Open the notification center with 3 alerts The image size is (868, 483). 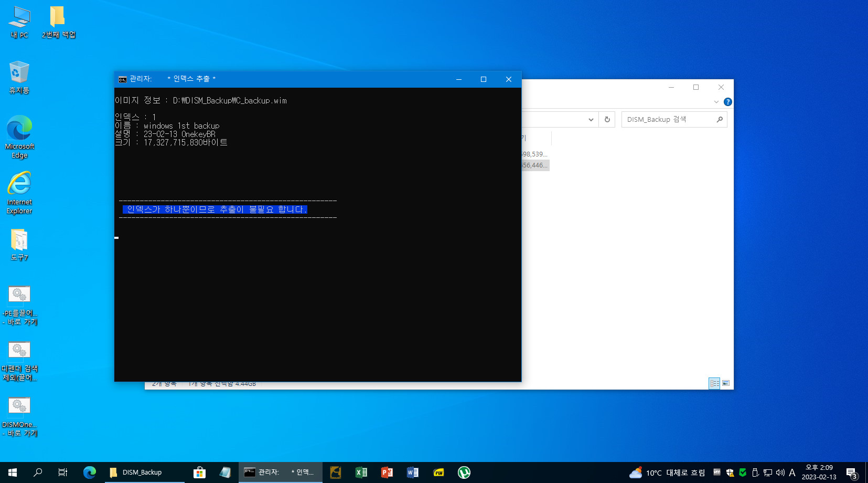click(x=852, y=472)
